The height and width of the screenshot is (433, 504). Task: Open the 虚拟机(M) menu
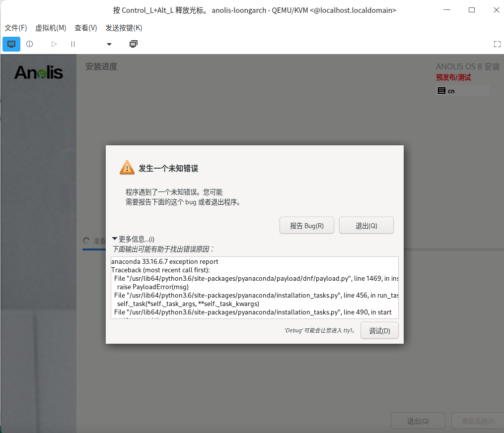51,28
